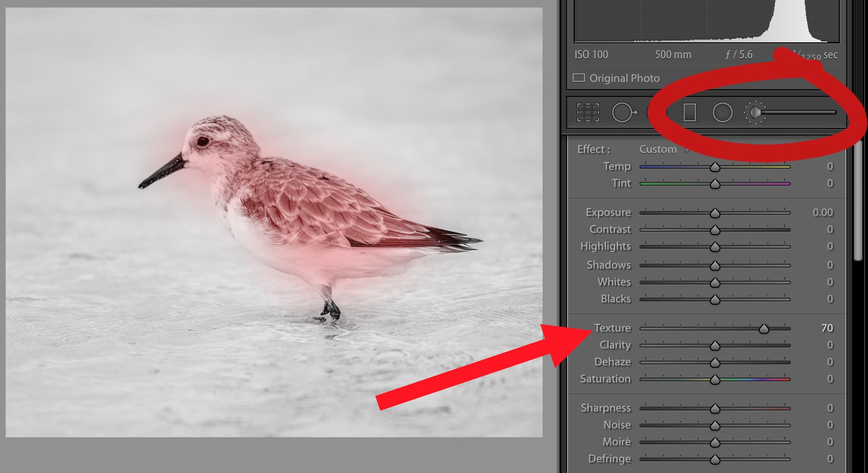The height and width of the screenshot is (473, 868).
Task: Click the Exposure slider handle
Action: pos(715,213)
